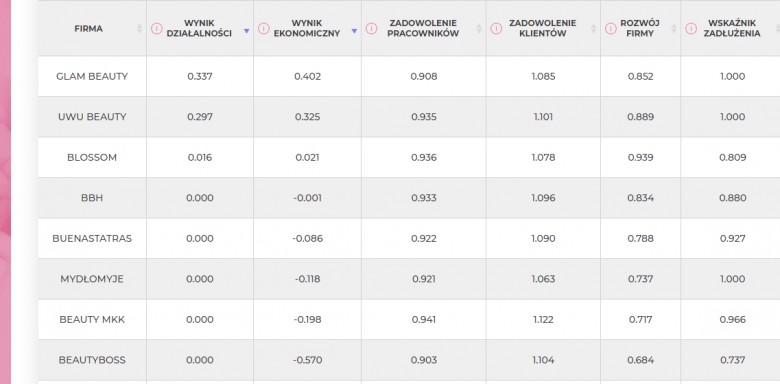Select the UWU BEAUTY company cell
This screenshot has width=780, height=384.
click(x=92, y=117)
